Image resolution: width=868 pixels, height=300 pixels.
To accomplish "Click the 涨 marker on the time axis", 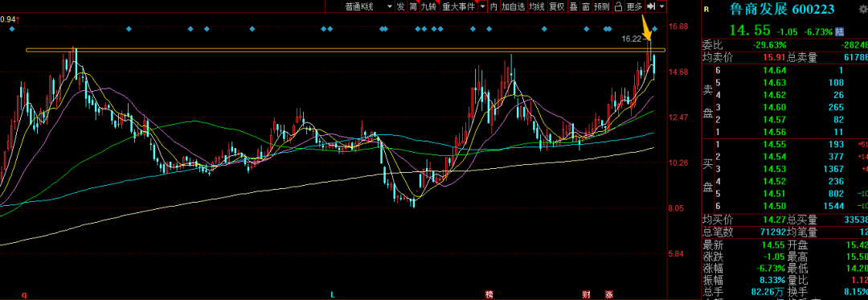I will [608, 294].
